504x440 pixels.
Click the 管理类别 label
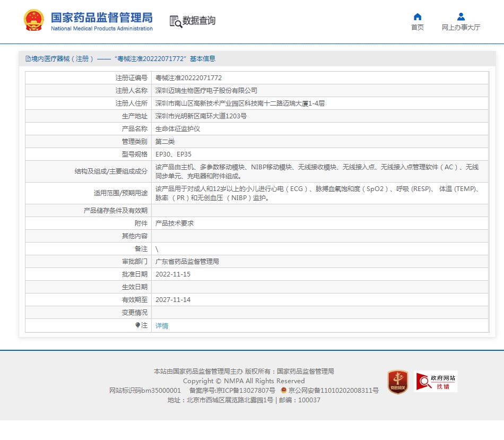point(135,142)
